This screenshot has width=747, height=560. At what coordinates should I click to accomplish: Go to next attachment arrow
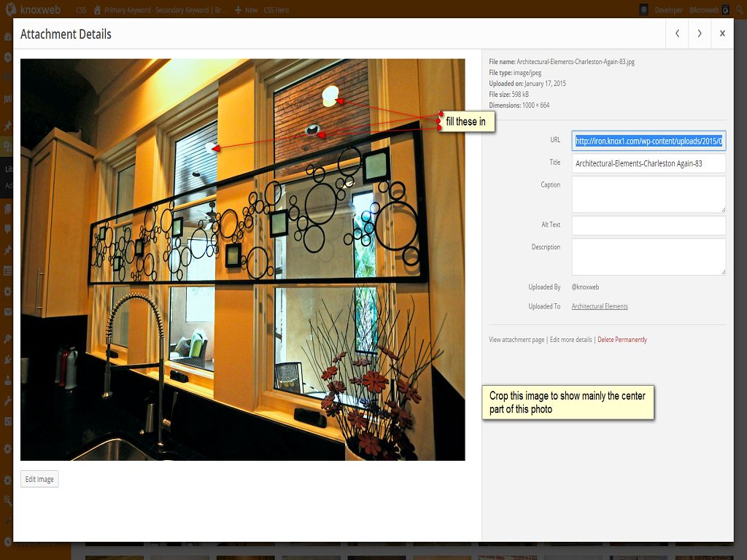[700, 34]
